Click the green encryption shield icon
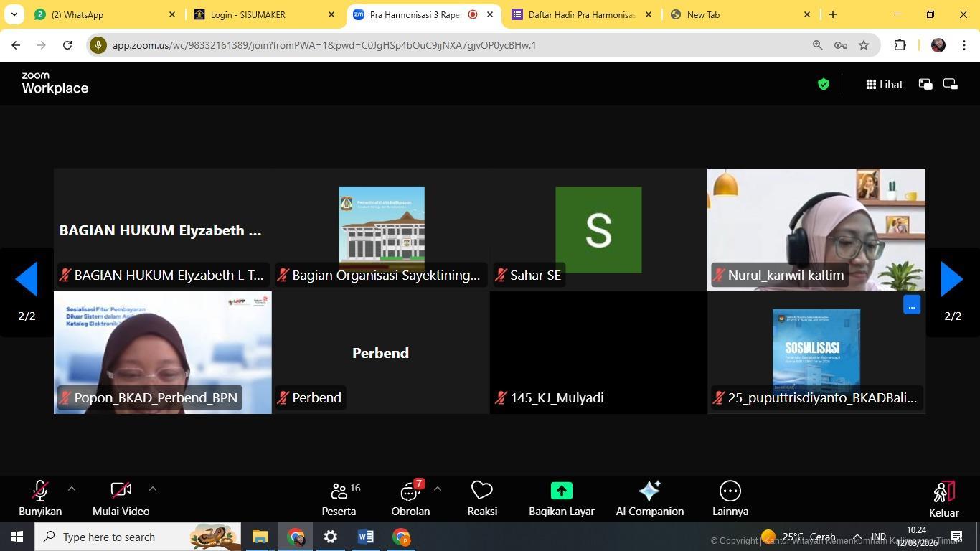This screenshot has height=551, width=980. coord(824,85)
